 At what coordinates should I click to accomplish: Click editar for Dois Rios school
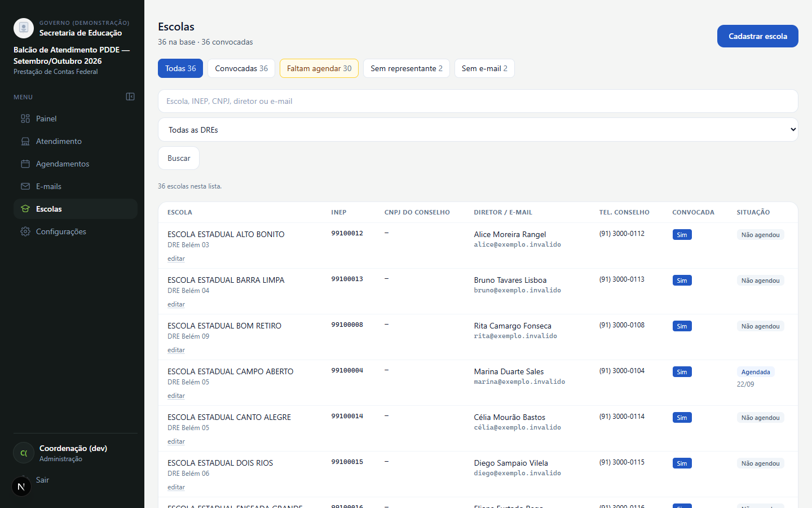(x=176, y=487)
